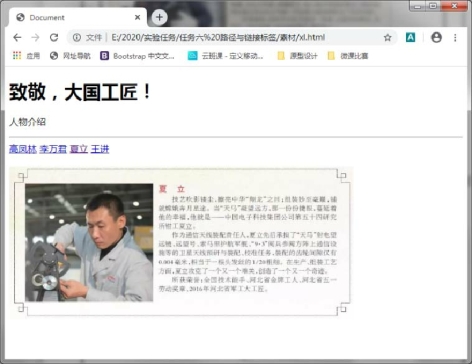Follow the 王进 link

[100, 149]
